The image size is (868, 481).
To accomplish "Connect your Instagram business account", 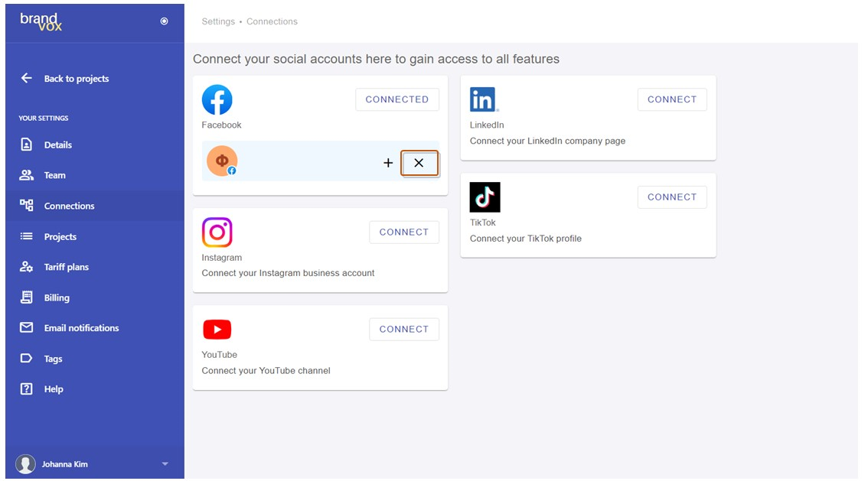I will [x=404, y=232].
